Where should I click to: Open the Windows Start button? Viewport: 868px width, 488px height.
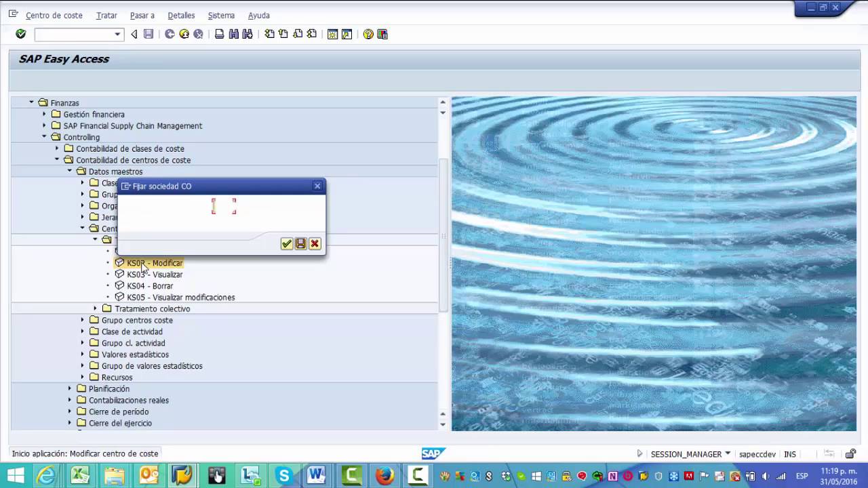(x=15, y=476)
